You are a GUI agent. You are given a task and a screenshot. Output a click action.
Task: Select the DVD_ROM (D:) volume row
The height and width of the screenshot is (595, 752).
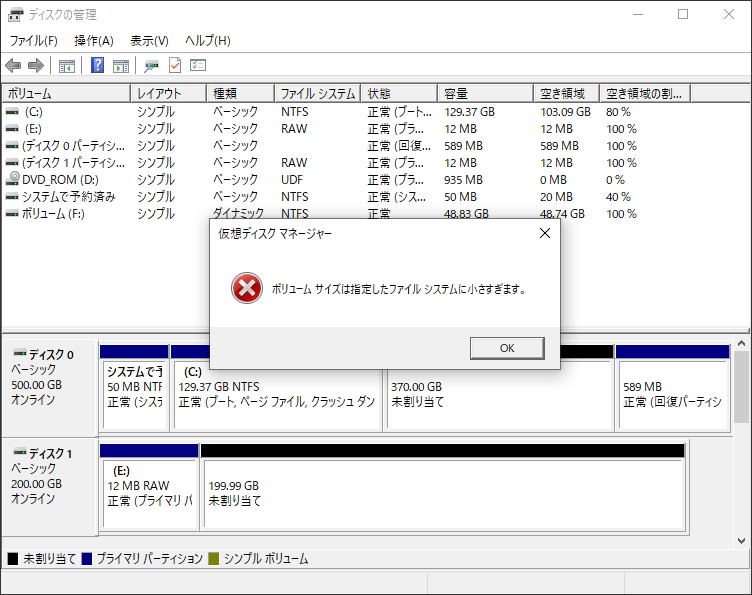click(x=60, y=180)
